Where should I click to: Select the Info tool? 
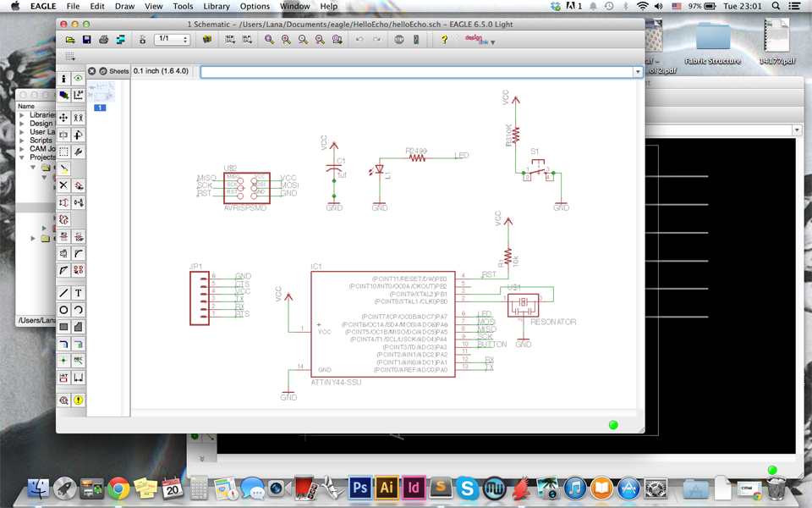(63, 78)
